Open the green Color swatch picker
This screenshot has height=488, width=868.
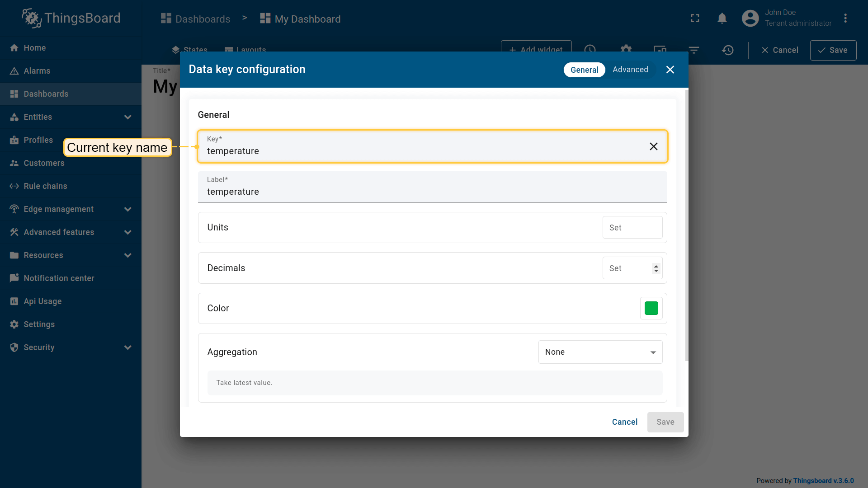point(651,308)
